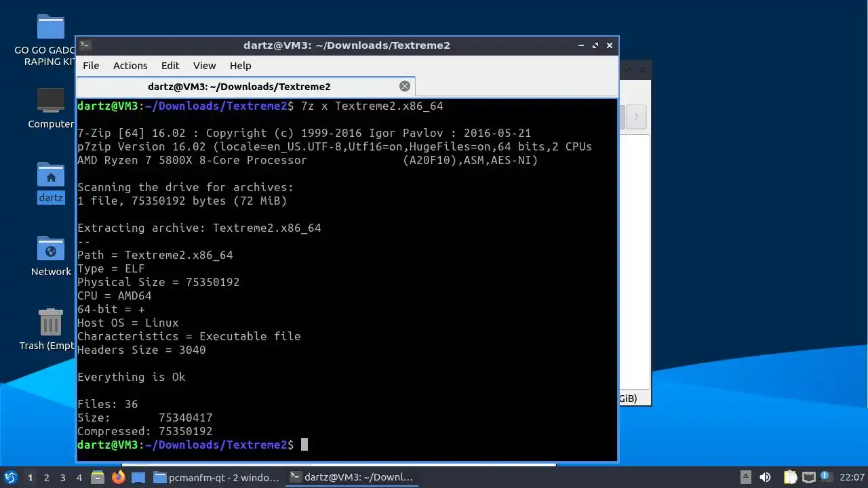Click the 'Physical Size = 75350192' line
This screenshot has height=488, width=868.
point(158,282)
